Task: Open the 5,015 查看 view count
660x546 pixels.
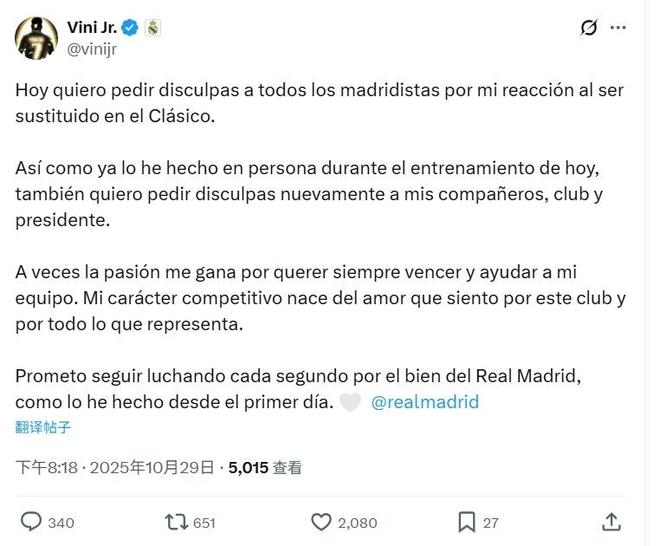Action: coord(265,466)
